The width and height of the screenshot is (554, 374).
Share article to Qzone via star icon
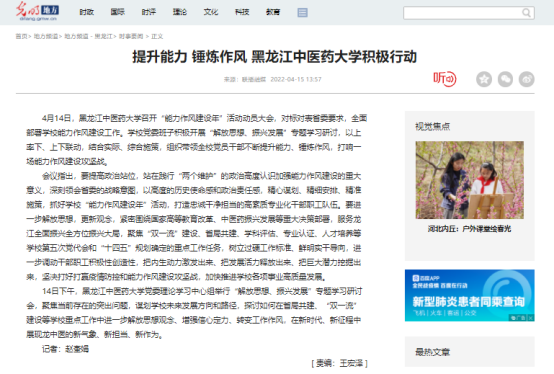(484, 79)
